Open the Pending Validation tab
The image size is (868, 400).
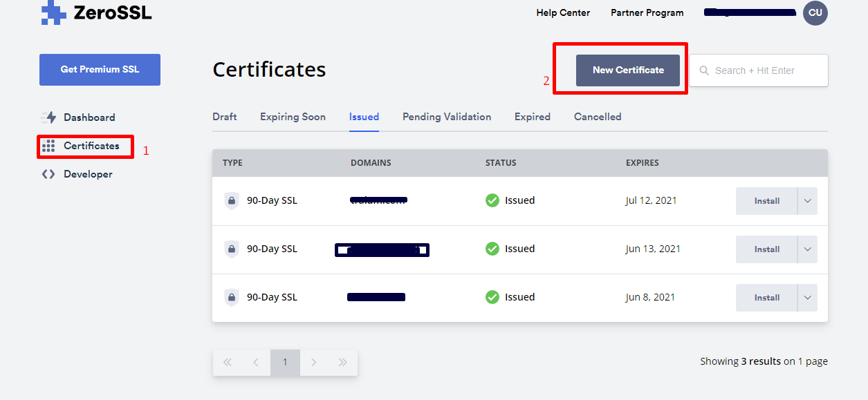447,117
